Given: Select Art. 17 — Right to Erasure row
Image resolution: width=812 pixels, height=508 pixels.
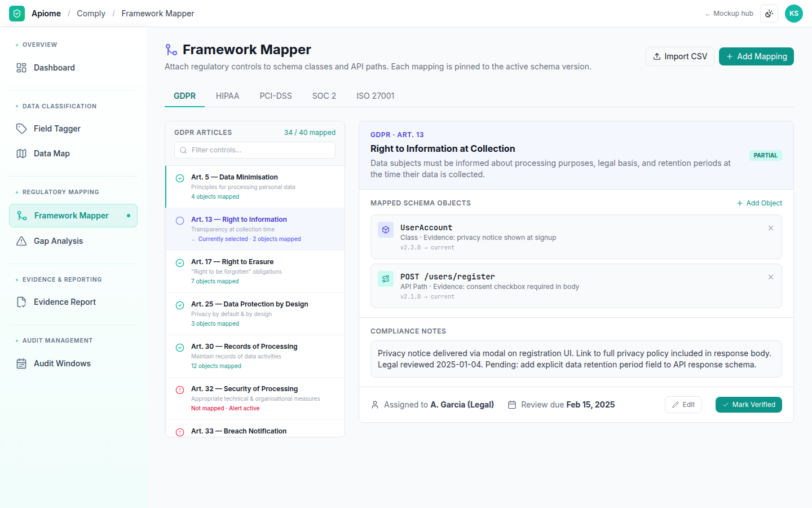Looking at the screenshot, I should [255, 271].
